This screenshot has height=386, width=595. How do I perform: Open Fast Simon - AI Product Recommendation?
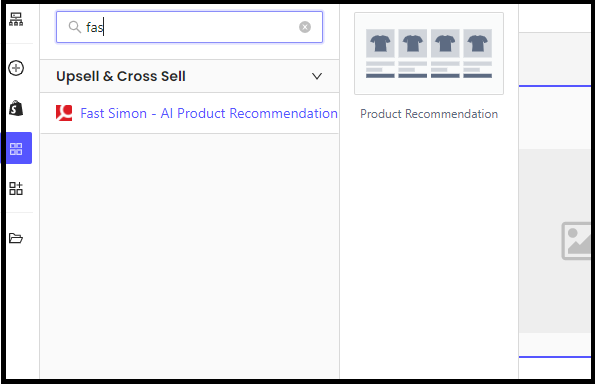209,113
